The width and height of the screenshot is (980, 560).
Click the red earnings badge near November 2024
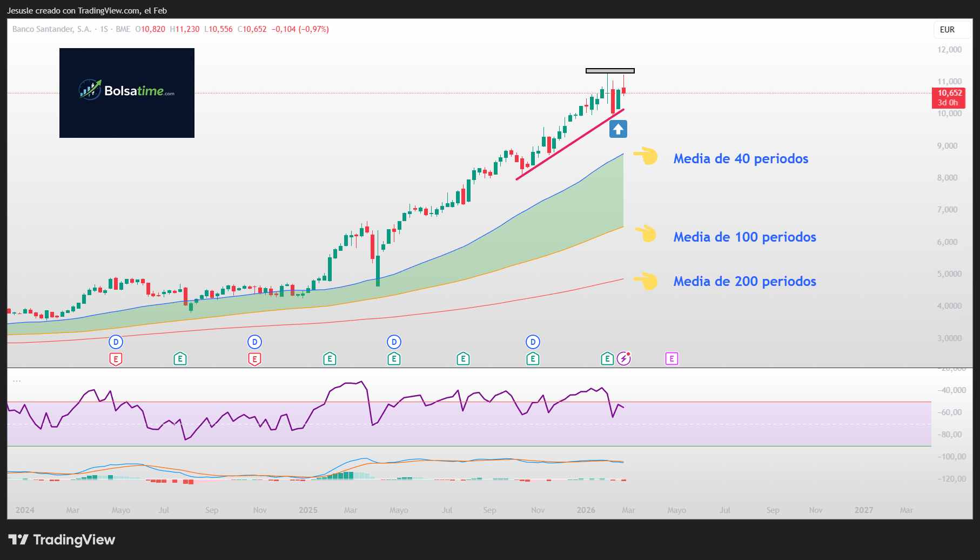(x=254, y=358)
